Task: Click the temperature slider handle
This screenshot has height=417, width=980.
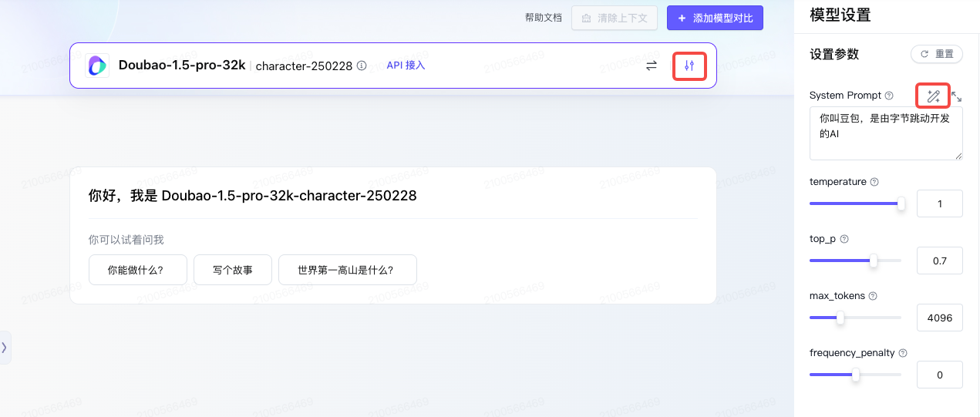Action: tap(901, 203)
